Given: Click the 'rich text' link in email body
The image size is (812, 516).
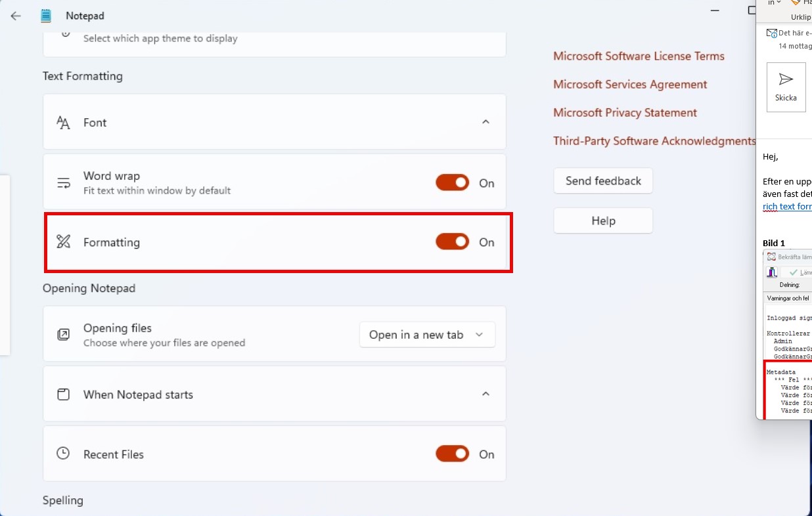Looking at the screenshot, I should 787,206.
